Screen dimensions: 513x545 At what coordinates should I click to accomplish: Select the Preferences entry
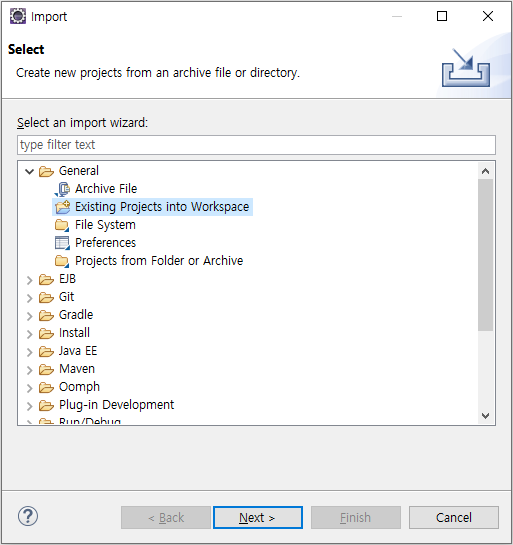click(x=105, y=243)
